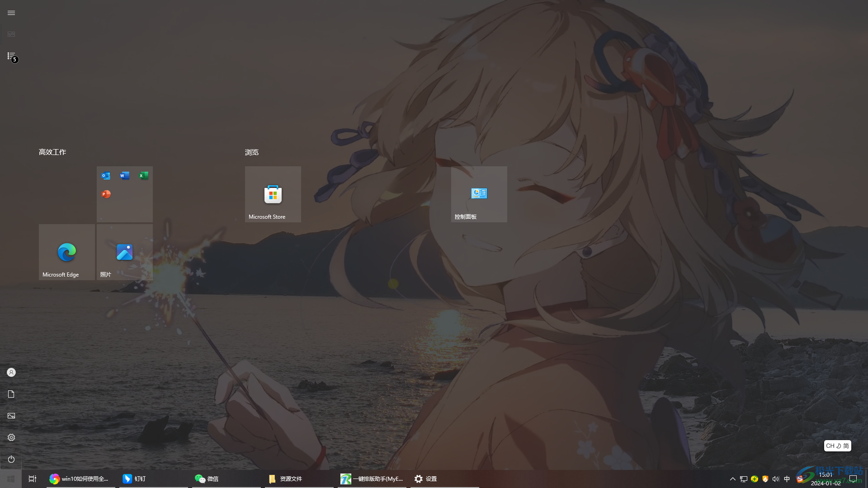This screenshot has height=488, width=868.
Task: Expand the Start menu hamburger sidebar
Action: [x=11, y=13]
